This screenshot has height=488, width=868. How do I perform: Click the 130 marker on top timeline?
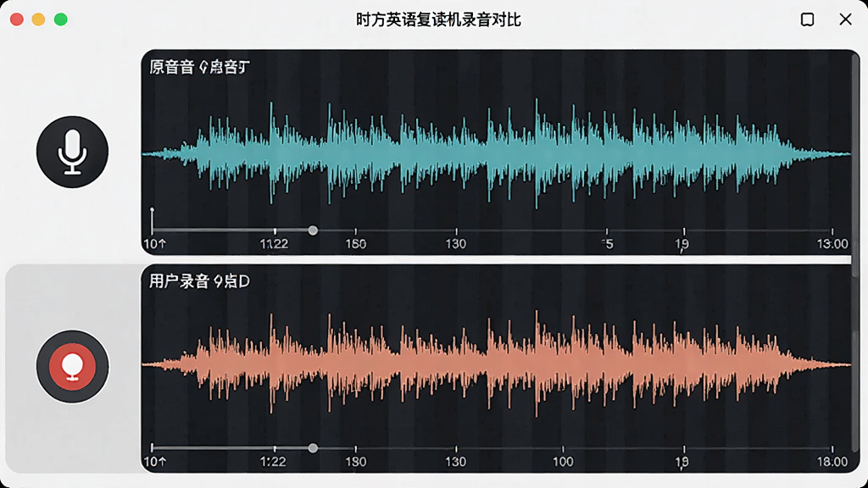455,243
